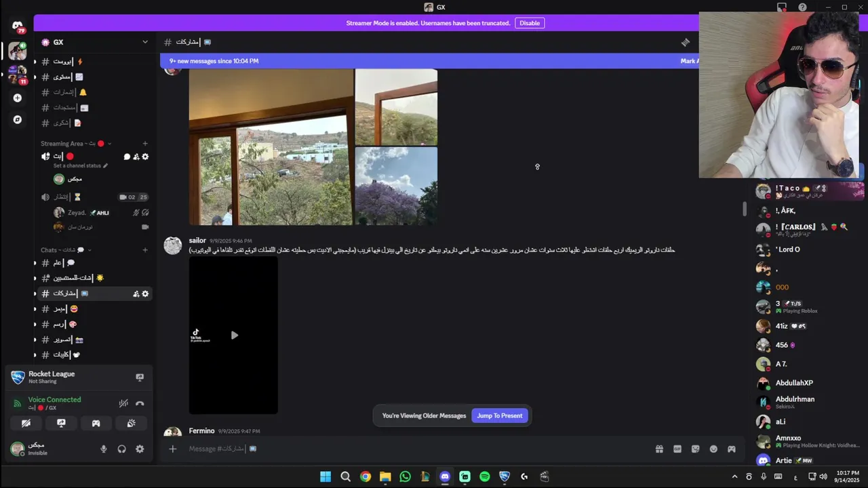Image resolution: width=868 pixels, height=488 pixels.
Task: Attach a file with plus button
Action: (x=173, y=449)
